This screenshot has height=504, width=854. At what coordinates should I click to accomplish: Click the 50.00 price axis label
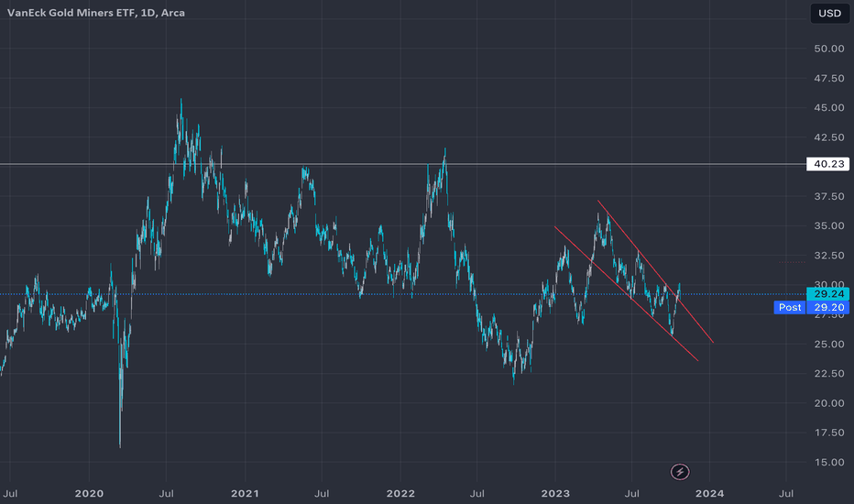[x=829, y=49]
